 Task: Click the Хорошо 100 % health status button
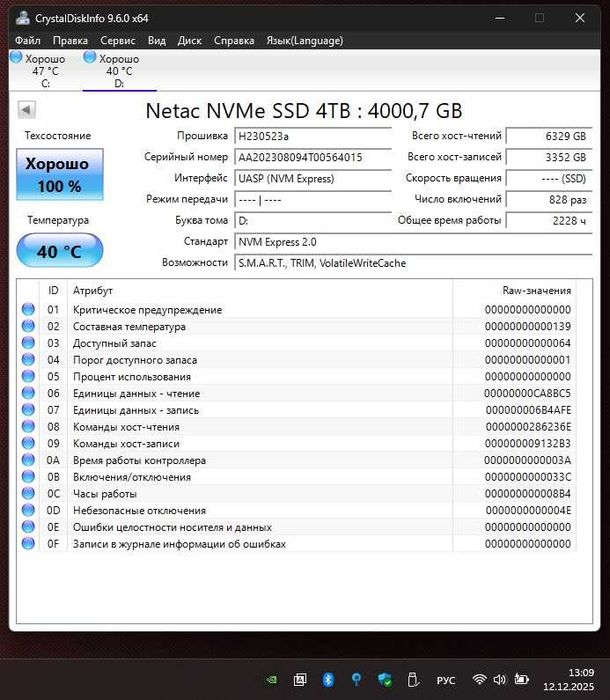60,175
